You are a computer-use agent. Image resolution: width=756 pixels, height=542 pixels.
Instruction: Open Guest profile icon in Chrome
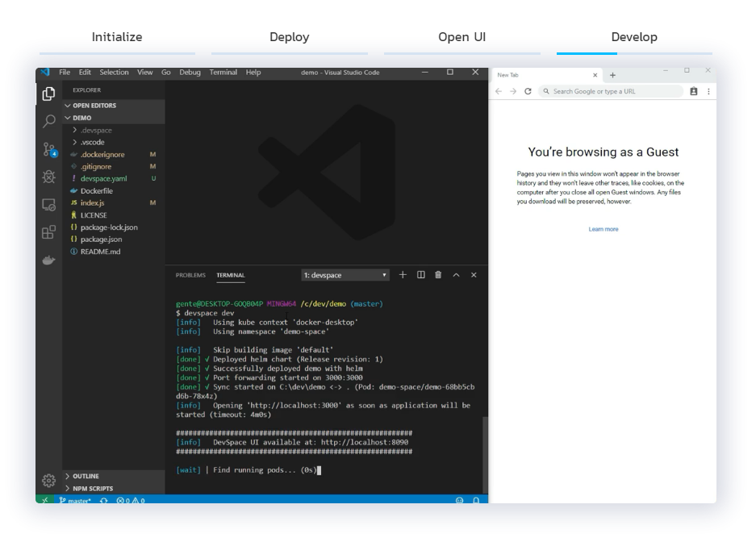click(x=694, y=91)
